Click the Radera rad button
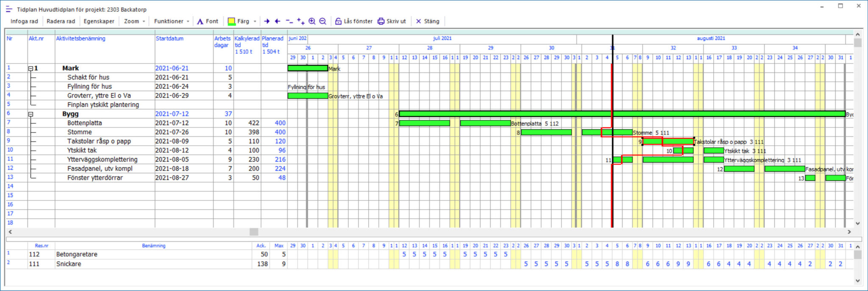 pyautogui.click(x=61, y=21)
